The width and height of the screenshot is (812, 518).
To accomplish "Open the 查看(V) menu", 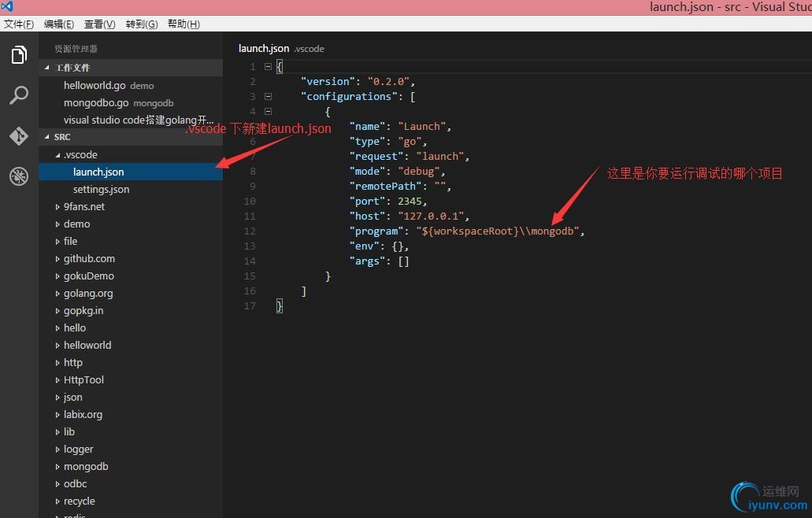I will [x=100, y=24].
